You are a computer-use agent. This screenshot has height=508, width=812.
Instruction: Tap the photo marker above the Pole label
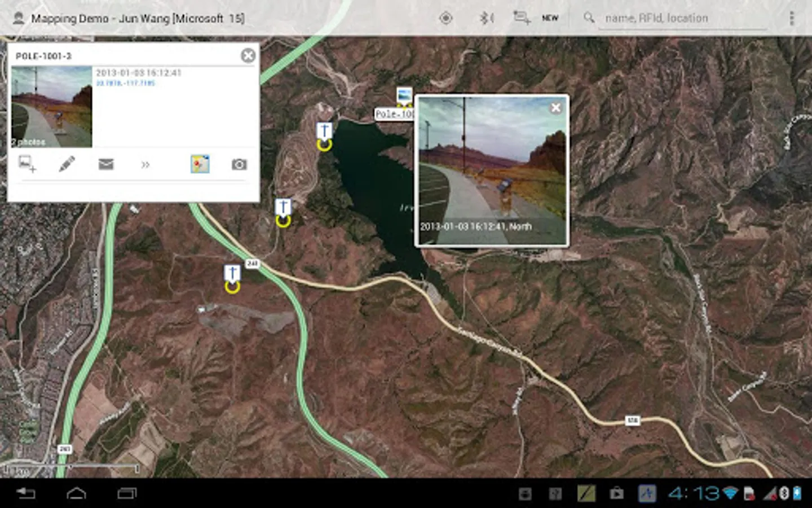tap(404, 96)
